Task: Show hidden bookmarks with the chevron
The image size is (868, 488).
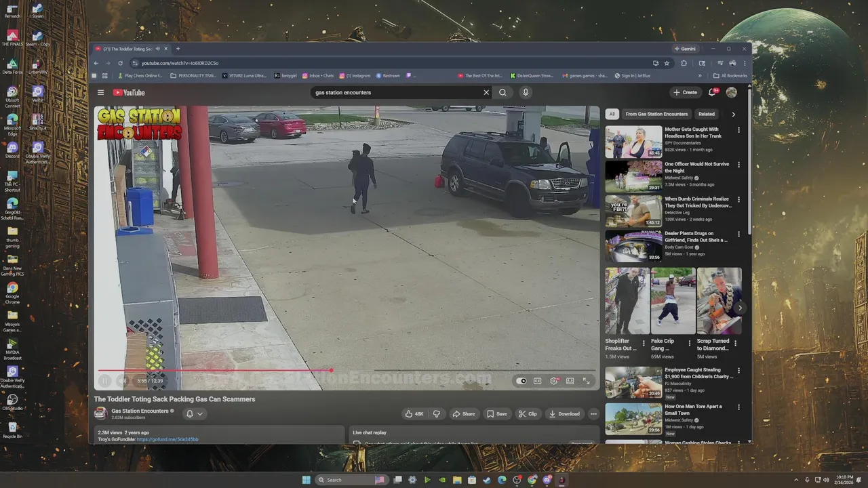Action: pyautogui.click(x=700, y=76)
